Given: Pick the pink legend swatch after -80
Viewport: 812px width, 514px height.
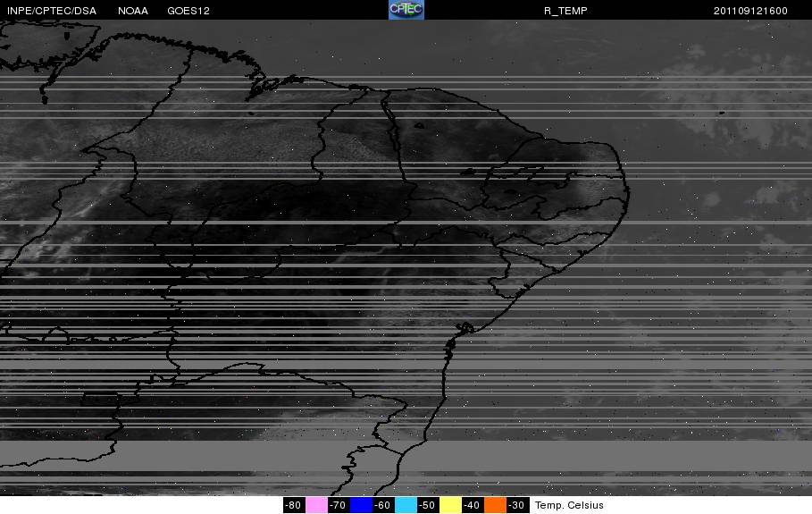Looking at the screenshot, I should [316, 505].
